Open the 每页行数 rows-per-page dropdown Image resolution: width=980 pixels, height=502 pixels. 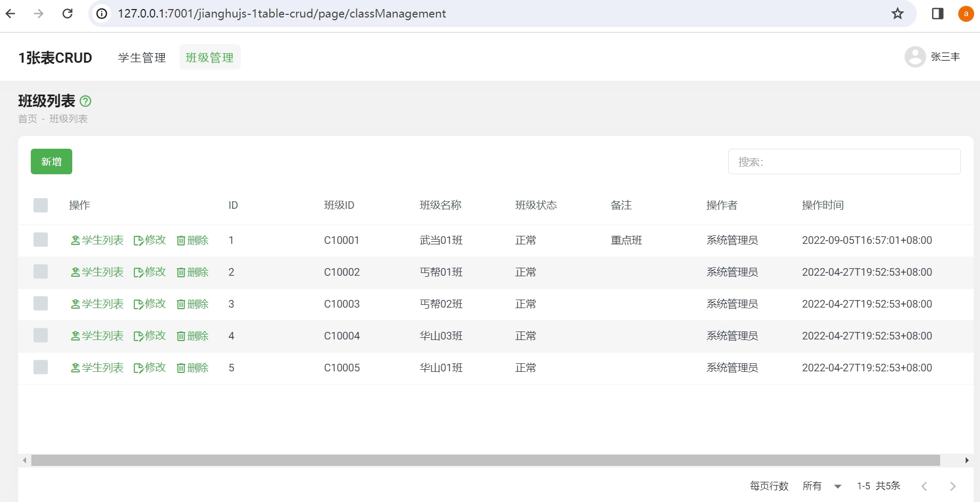click(x=821, y=486)
